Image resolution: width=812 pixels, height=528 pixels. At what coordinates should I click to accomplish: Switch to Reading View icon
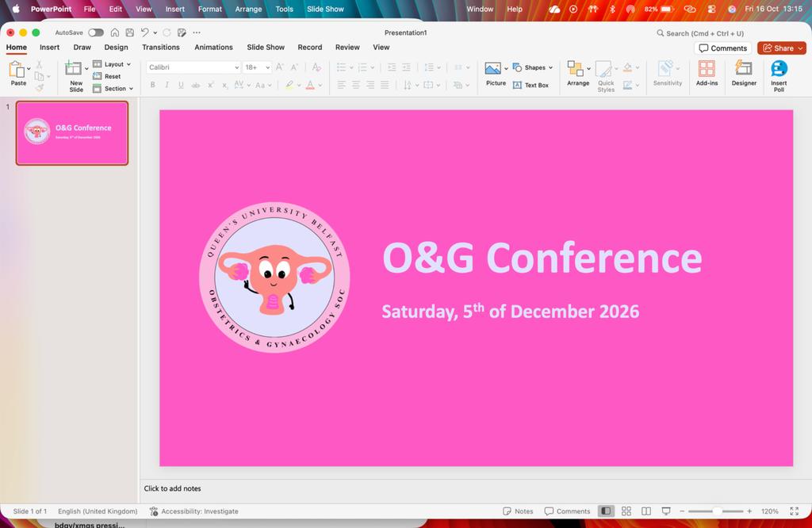pyautogui.click(x=646, y=511)
